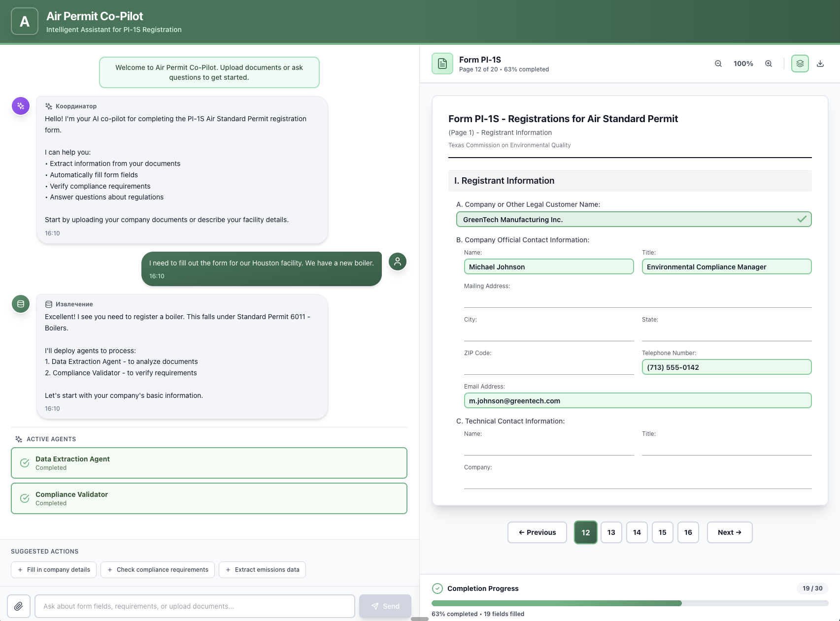
Task: Select the layers overlay icon in the form toolbar
Action: [x=800, y=64]
